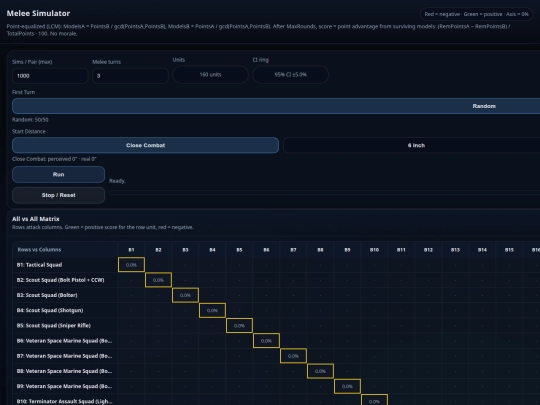
Task: Click the B3 column header
Action: tap(185, 250)
